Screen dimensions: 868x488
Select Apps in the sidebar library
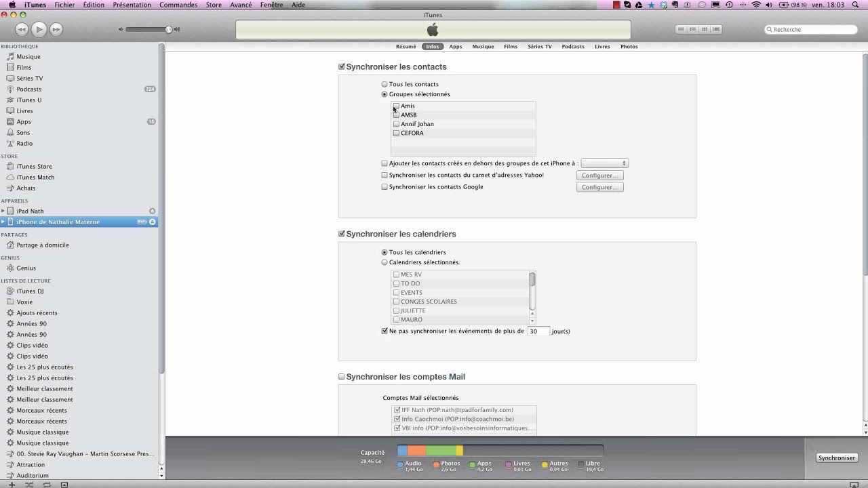[24, 121]
